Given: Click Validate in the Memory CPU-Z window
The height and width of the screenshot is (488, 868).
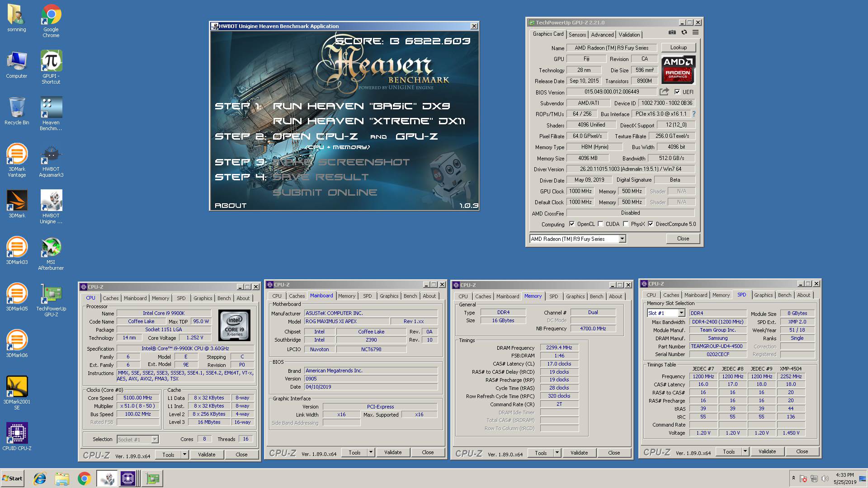Looking at the screenshot, I should [x=579, y=453].
